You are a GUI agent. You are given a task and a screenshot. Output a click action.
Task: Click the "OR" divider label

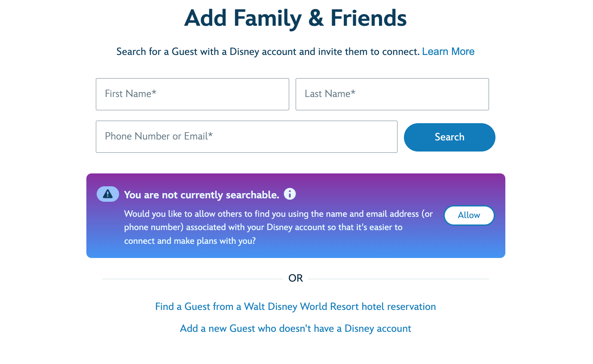(x=296, y=279)
